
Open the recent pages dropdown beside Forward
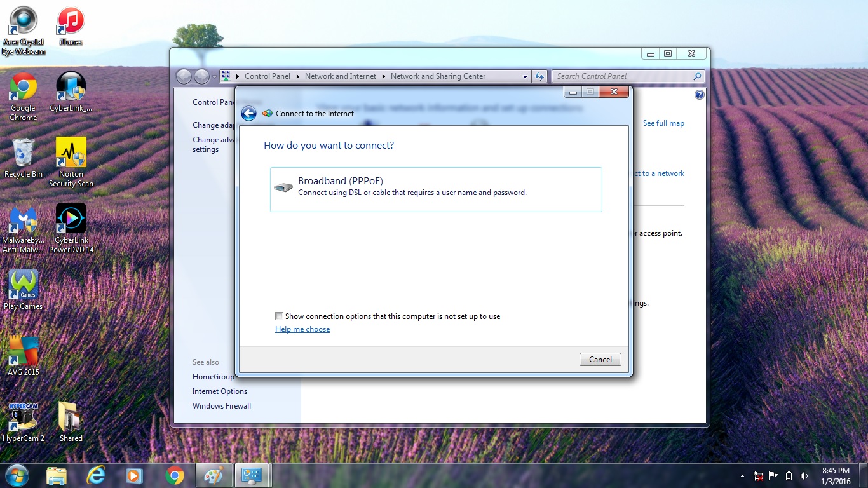click(214, 77)
